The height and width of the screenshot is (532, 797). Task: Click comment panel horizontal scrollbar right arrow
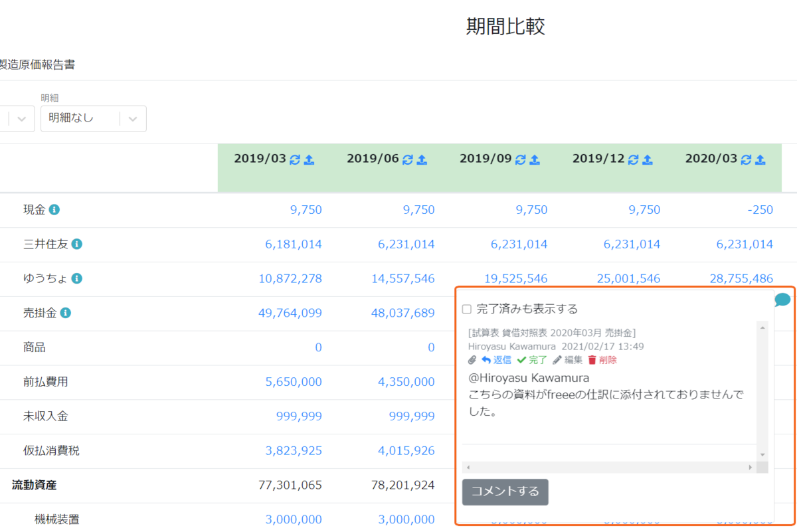click(751, 468)
